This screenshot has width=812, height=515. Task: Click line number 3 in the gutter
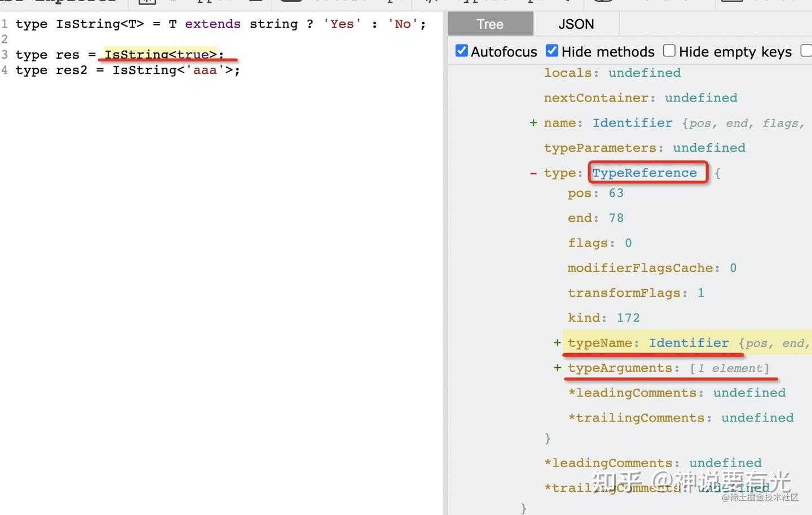click(x=5, y=54)
